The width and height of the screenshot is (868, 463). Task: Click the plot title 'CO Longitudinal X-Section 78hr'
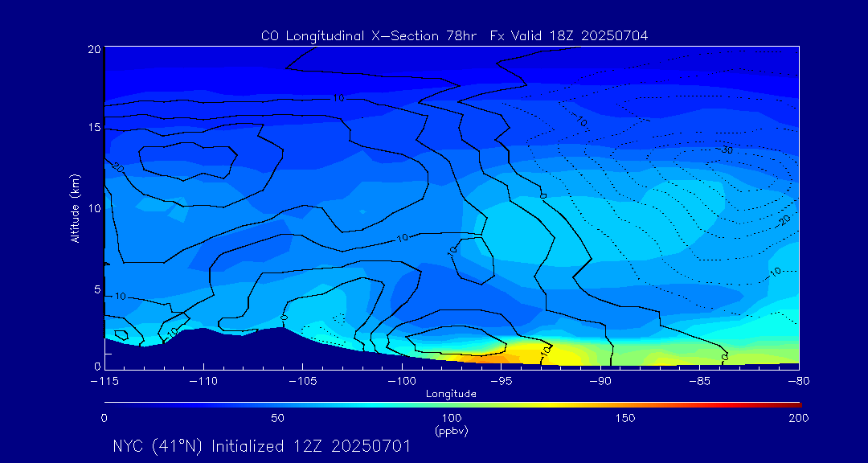click(371, 35)
